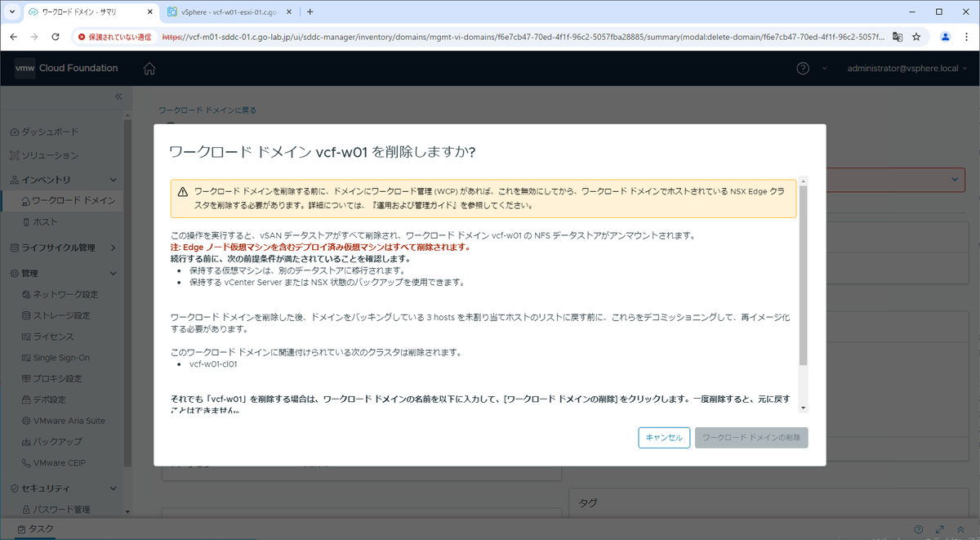Open ライセンス in the sidebar

(x=53, y=337)
